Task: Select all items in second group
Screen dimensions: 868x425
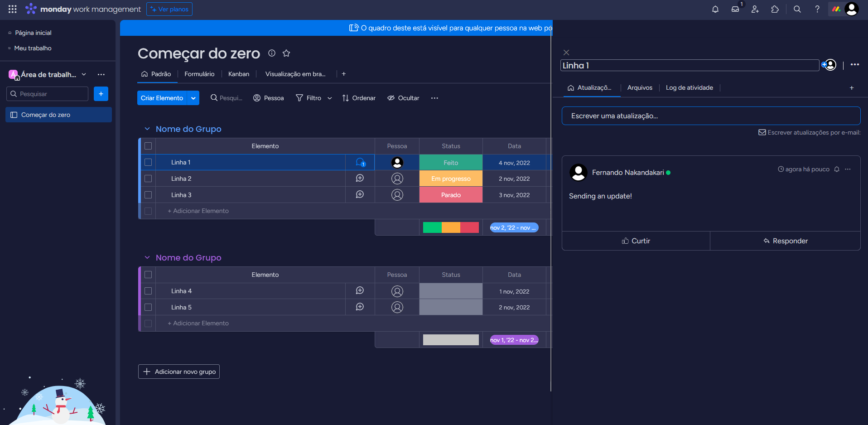Action: point(148,275)
